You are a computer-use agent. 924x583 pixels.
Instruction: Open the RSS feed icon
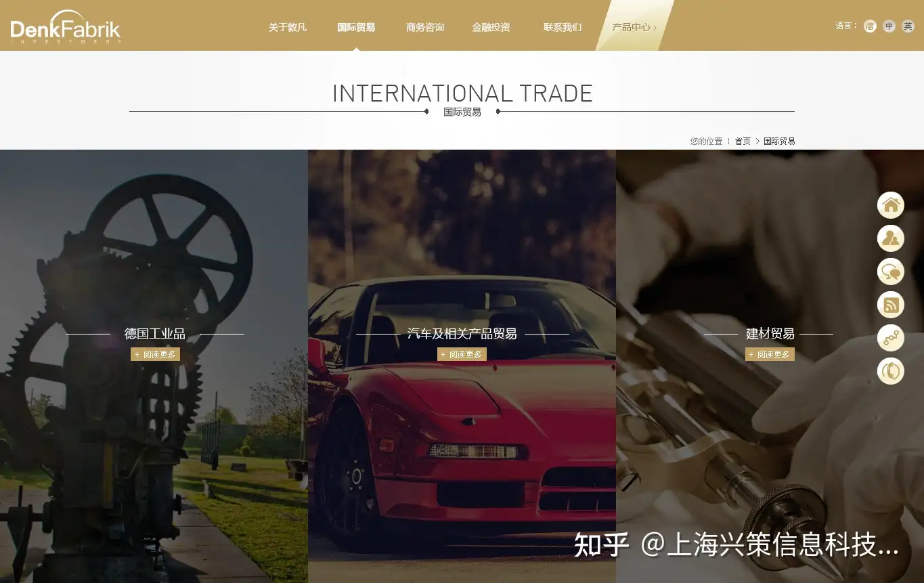coord(890,305)
